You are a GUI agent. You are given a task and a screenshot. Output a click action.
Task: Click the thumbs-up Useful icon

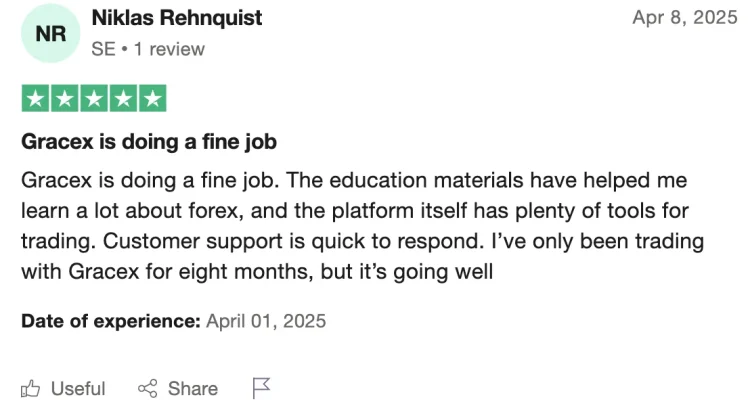[x=31, y=388]
